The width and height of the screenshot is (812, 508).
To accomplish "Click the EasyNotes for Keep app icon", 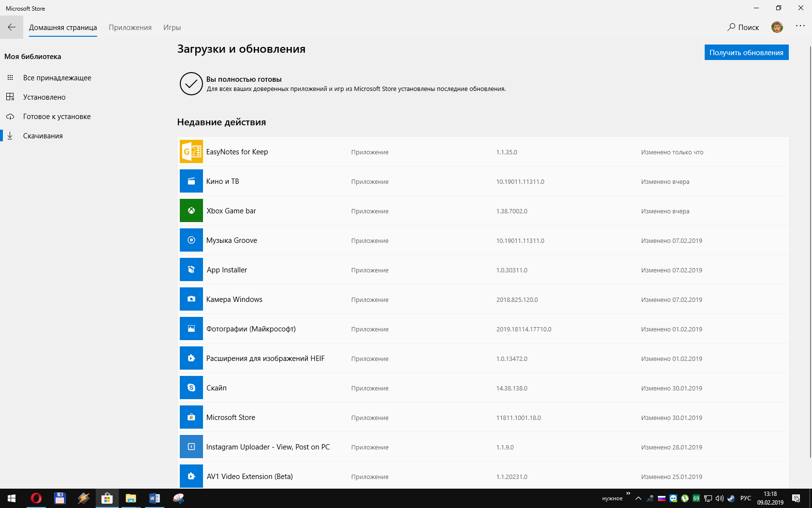I will 191,151.
